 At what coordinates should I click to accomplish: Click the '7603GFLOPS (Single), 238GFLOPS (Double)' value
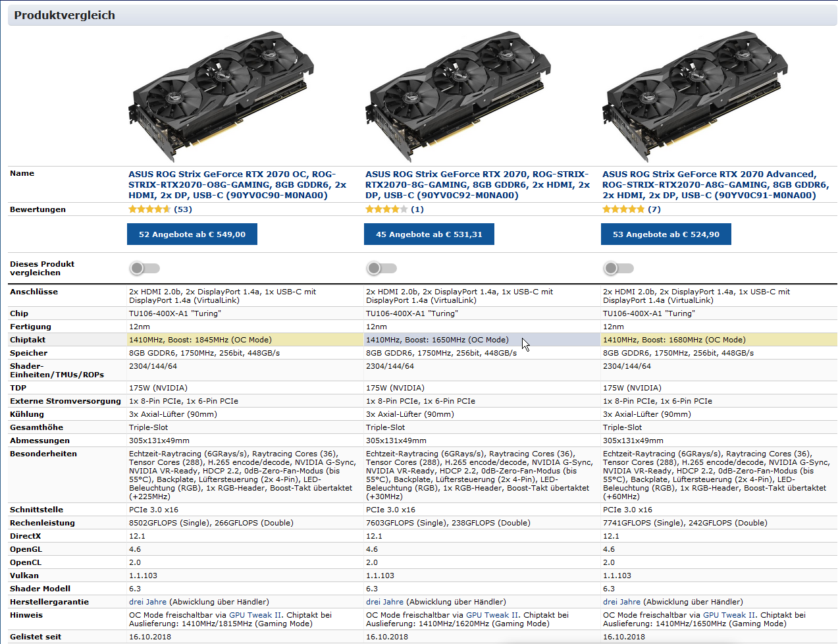[448, 523]
